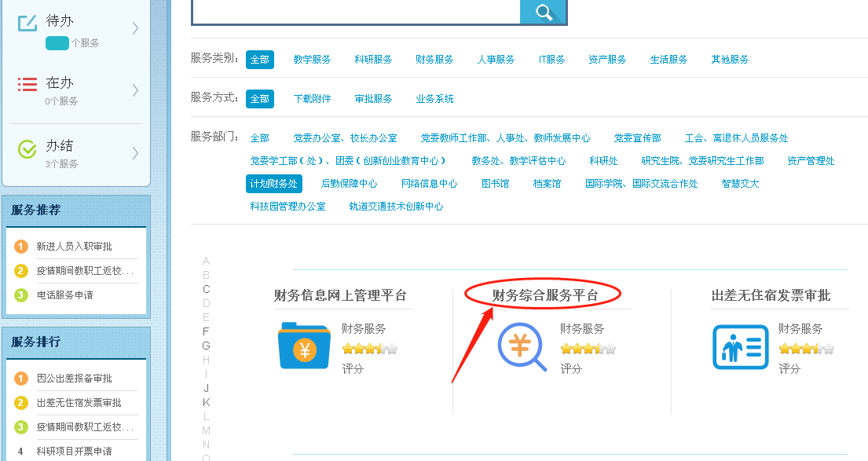The height and width of the screenshot is (461, 868).
Task: Jump to letter C in index
Action: (207, 289)
